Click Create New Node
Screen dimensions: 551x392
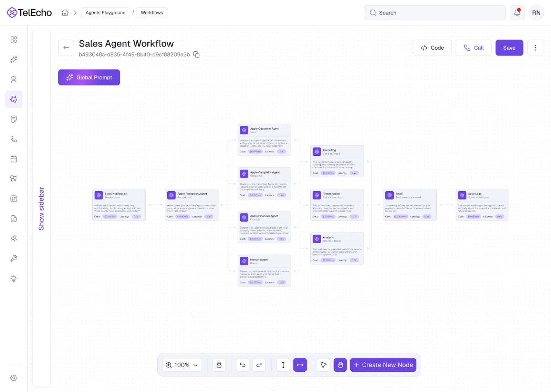pos(383,365)
